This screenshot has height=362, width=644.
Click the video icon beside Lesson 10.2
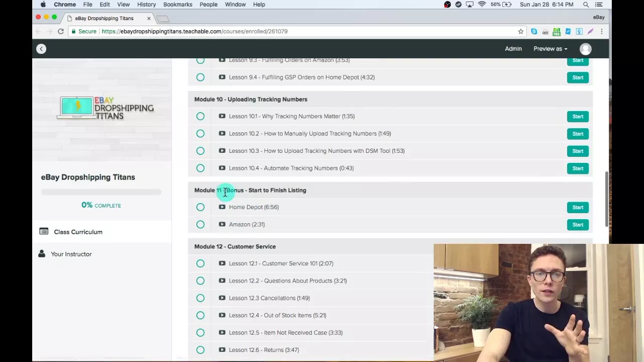point(222,133)
